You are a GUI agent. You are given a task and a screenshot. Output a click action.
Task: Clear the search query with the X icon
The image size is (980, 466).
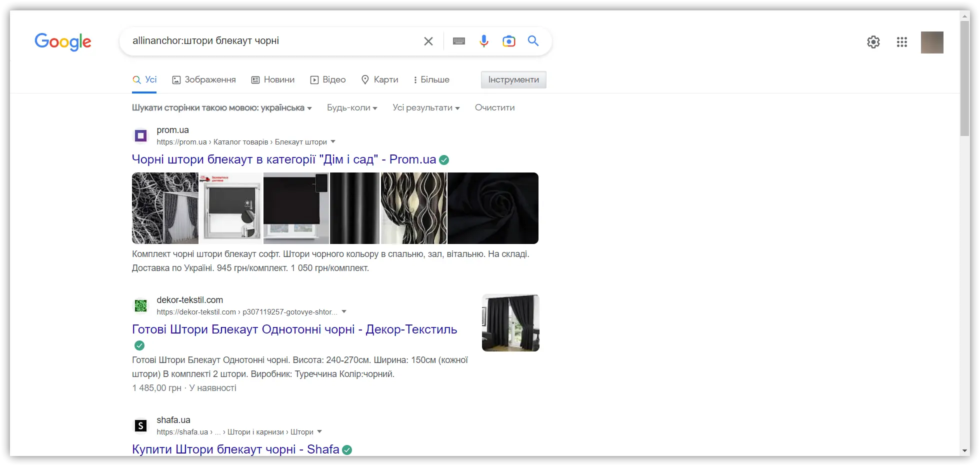point(428,41)
